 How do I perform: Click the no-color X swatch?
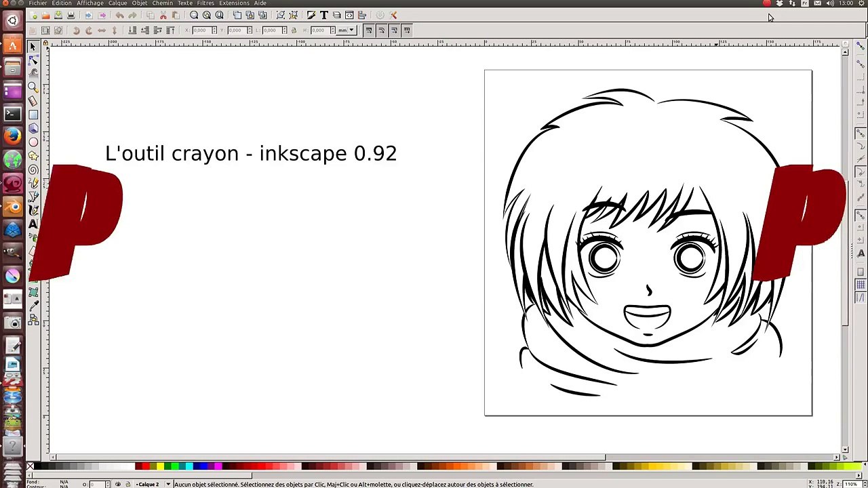click(x=30, y=466)
